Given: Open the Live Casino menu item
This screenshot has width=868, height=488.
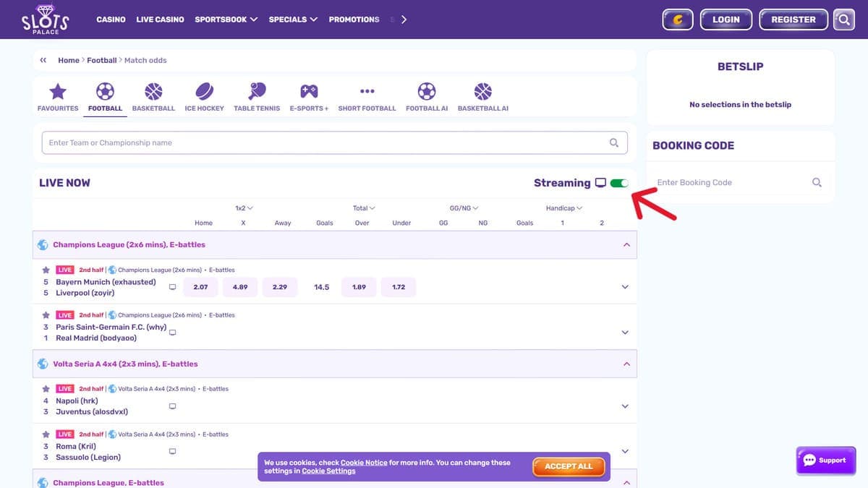Looking at the screenshot, I should click(160, 20).
